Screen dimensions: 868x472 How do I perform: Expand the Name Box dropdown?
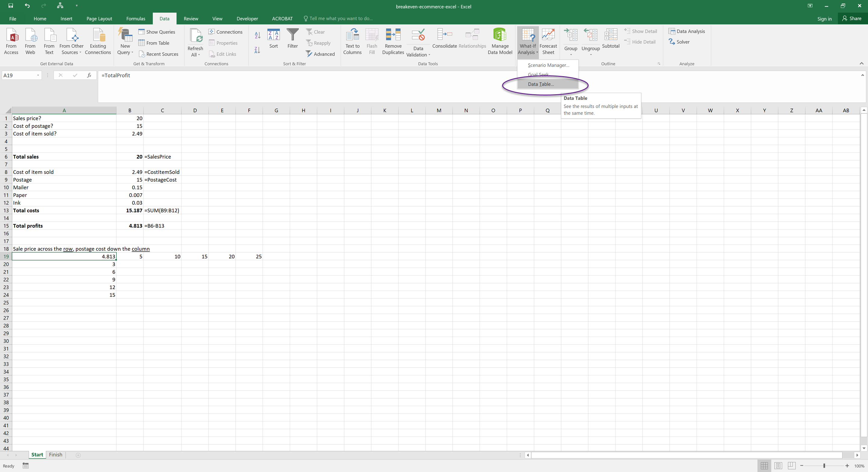point(38,75)
